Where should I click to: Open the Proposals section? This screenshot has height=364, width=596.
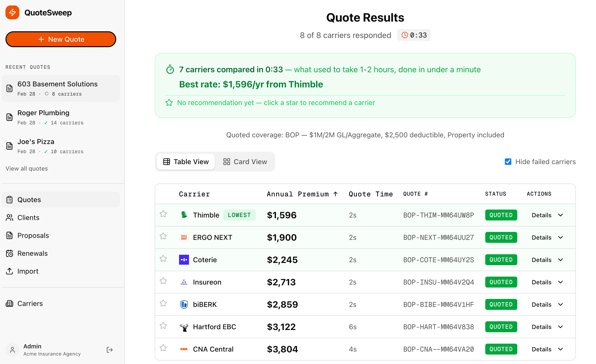tap(33, 235)
